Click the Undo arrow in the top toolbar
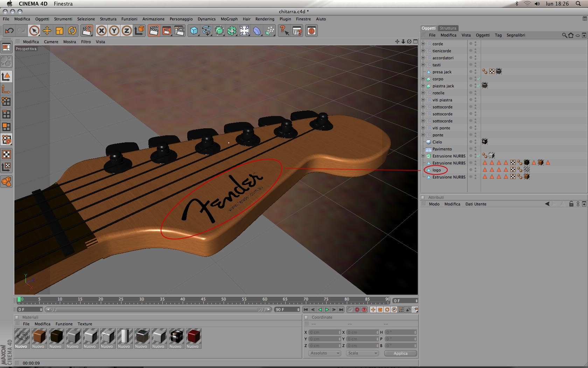588x368 pixels. 9,31
